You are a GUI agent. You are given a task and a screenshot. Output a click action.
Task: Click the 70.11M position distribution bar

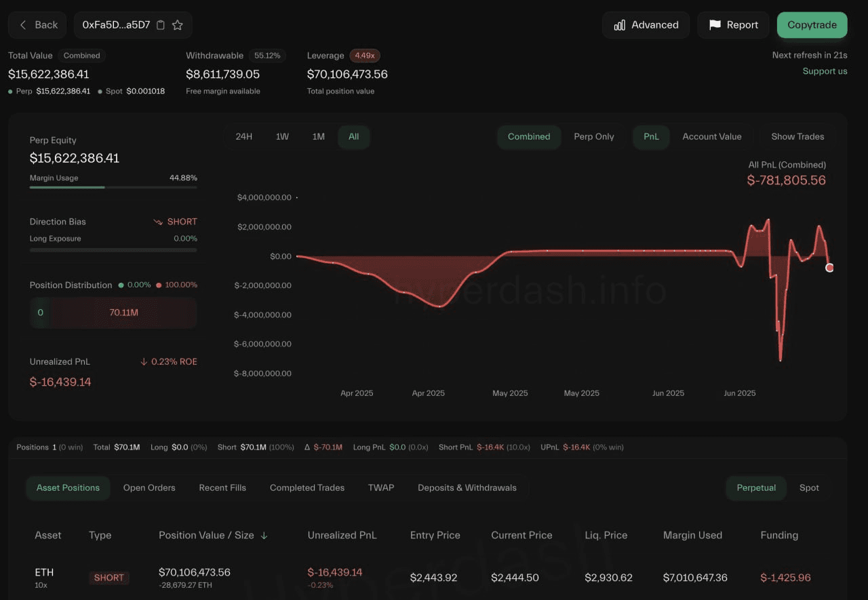tap(123, 313)
